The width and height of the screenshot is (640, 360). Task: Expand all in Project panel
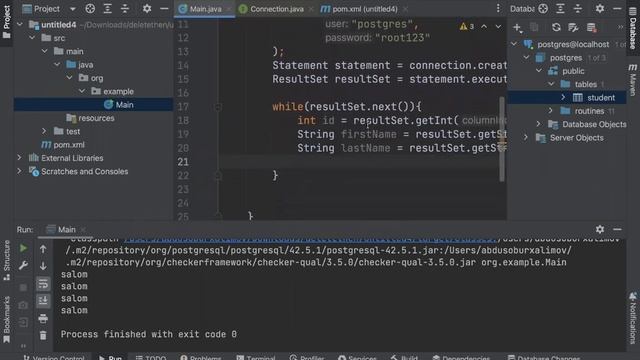107,9
